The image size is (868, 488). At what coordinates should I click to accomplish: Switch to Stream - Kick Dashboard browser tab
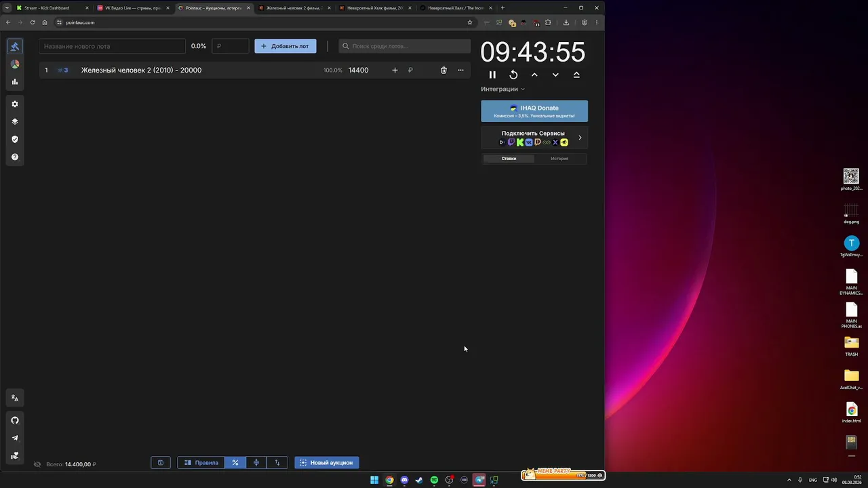coord(51,8)
